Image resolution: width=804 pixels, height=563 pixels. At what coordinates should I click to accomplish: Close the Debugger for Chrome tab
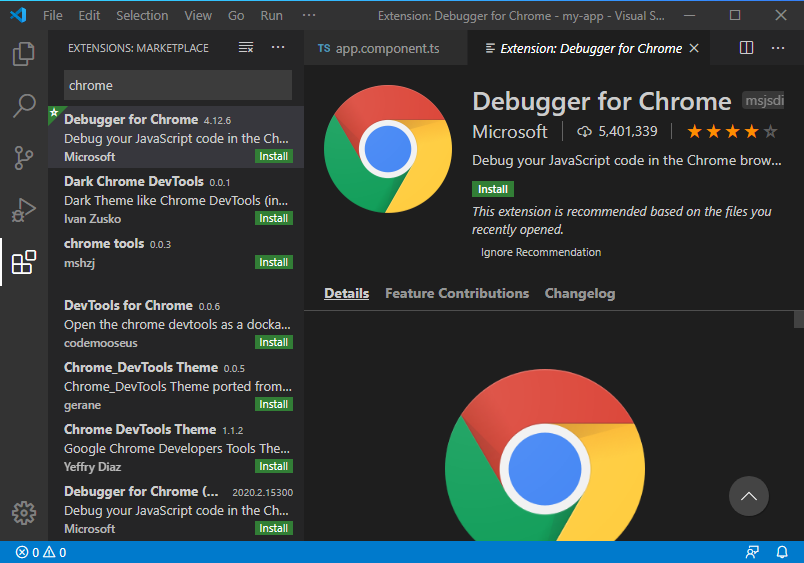pyautogui.click(x=694, y=48)
